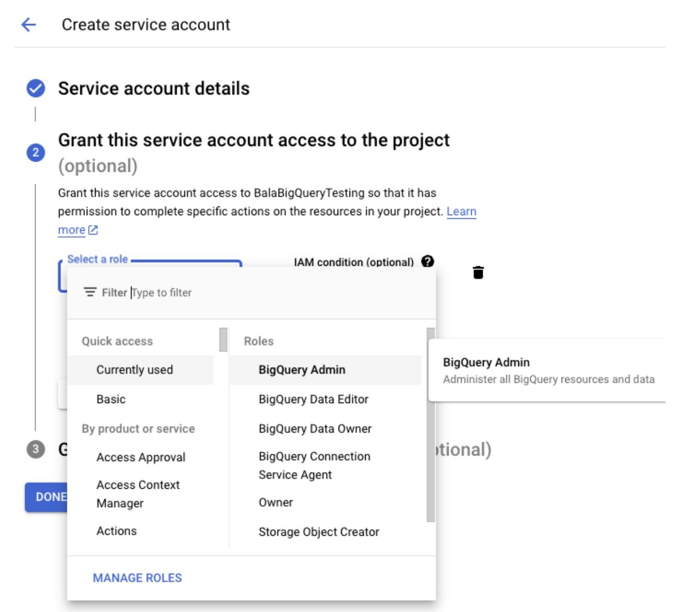Click the IAM condition help icon

428,261
